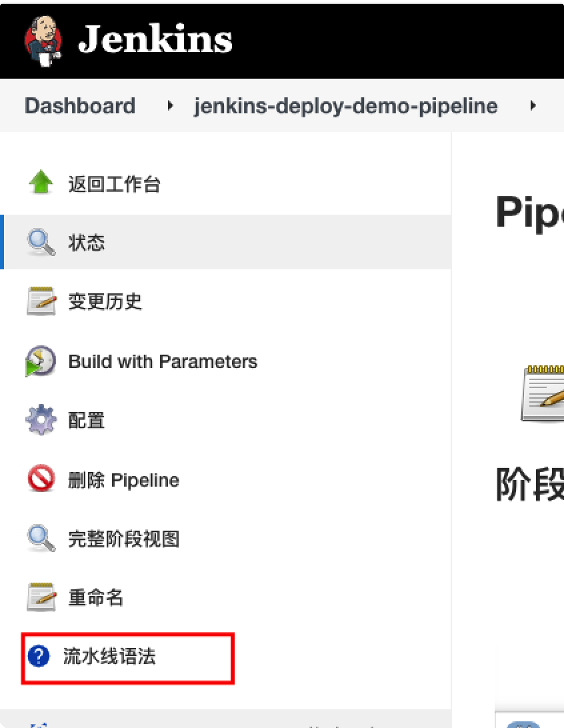Start Build with Parameters
Image resolution: width=564 pixels, height=728 pixels.
coord(163,361)
